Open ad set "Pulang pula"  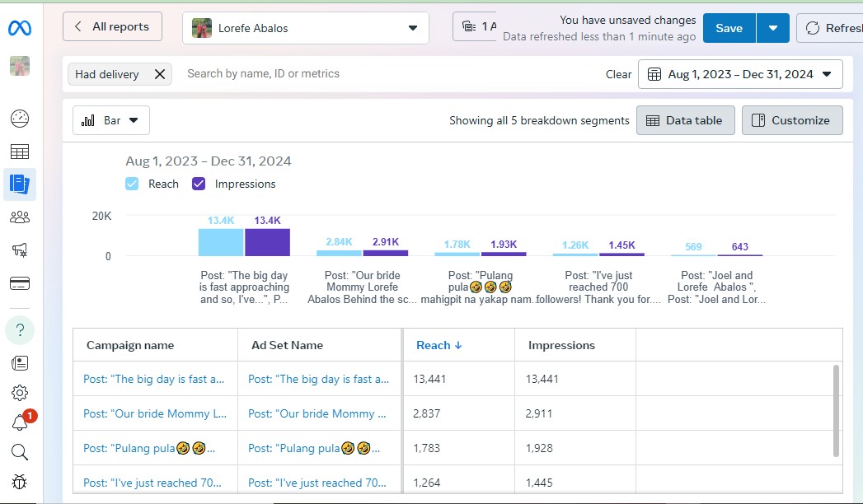[314, 448]
